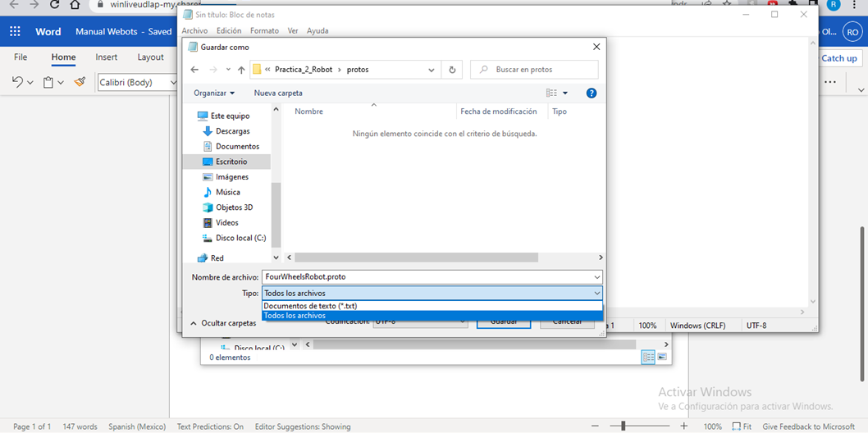868x433 pixels.
Task: Open recent locations dropdown arrow
Action: click(229, 70)
